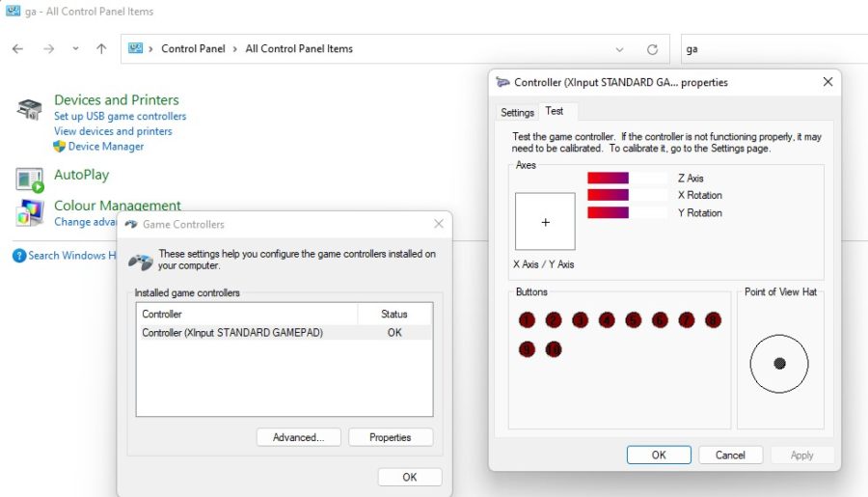This screenshot has width=868, height=497.
Task: Click the X Rotation bar
Action: (x=628, y=195)
